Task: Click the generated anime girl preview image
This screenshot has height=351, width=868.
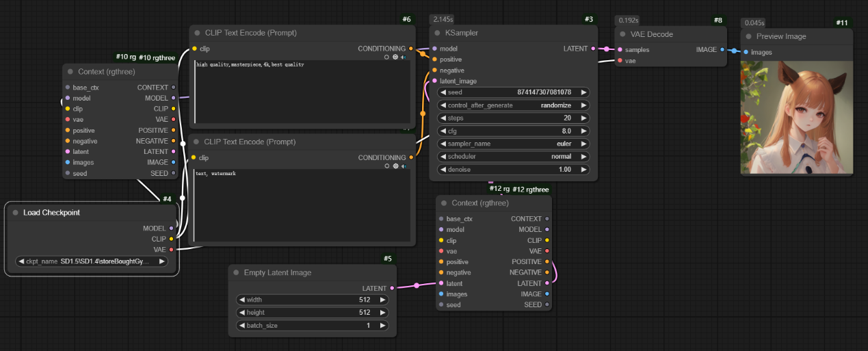Action: [x=797, y=117]
